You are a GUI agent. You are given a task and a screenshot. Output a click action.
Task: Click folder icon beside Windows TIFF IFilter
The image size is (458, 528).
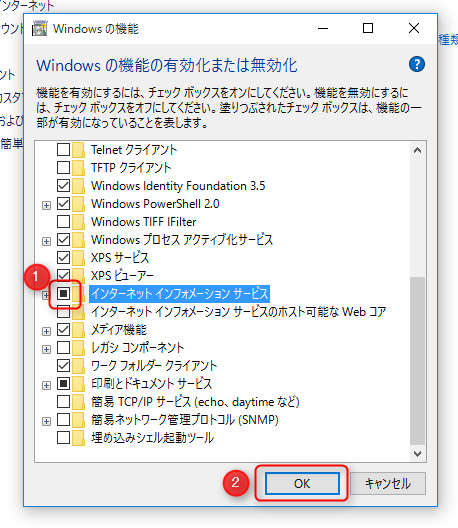[x=78, y=222]
